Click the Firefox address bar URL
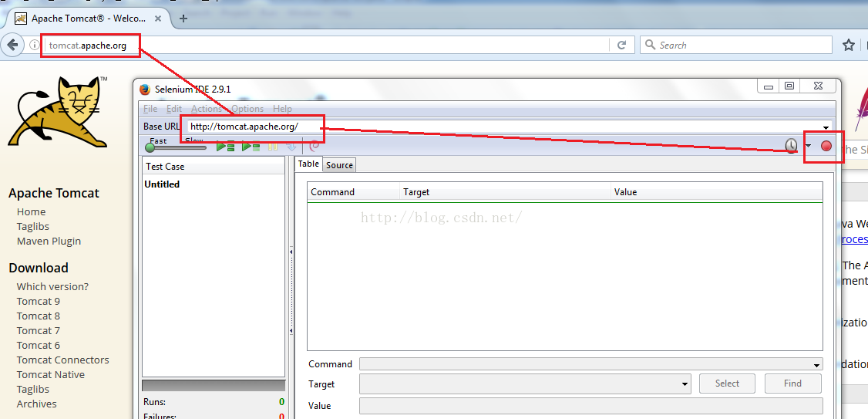The width and height of the screenshot is (868, 419). point(87,46)
